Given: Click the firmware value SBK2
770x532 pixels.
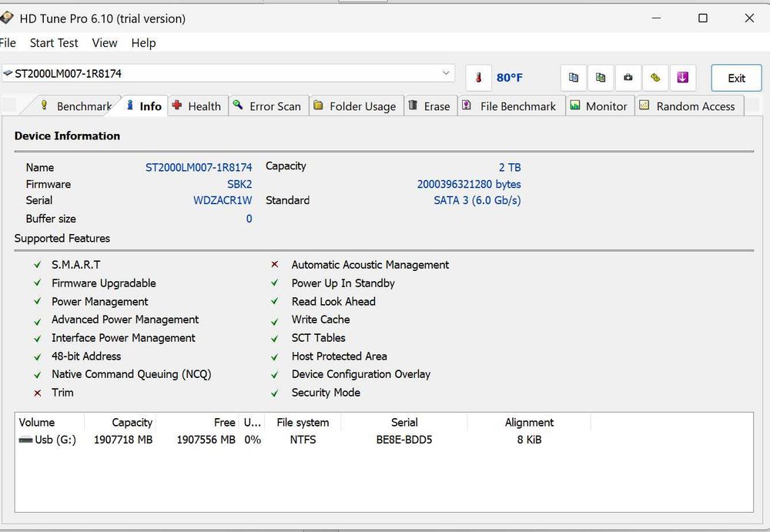Looking at the screenshot, I should tap(239, 184).
